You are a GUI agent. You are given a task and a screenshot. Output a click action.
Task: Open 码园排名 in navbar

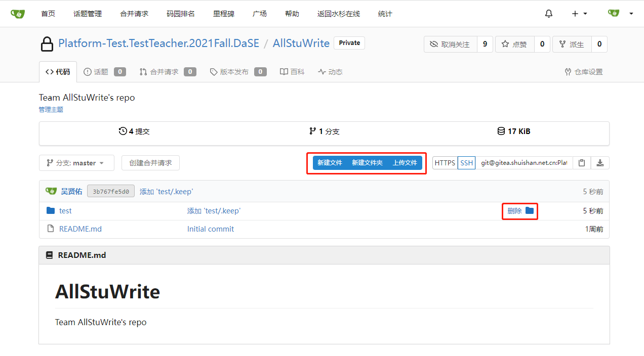(181, 14)
